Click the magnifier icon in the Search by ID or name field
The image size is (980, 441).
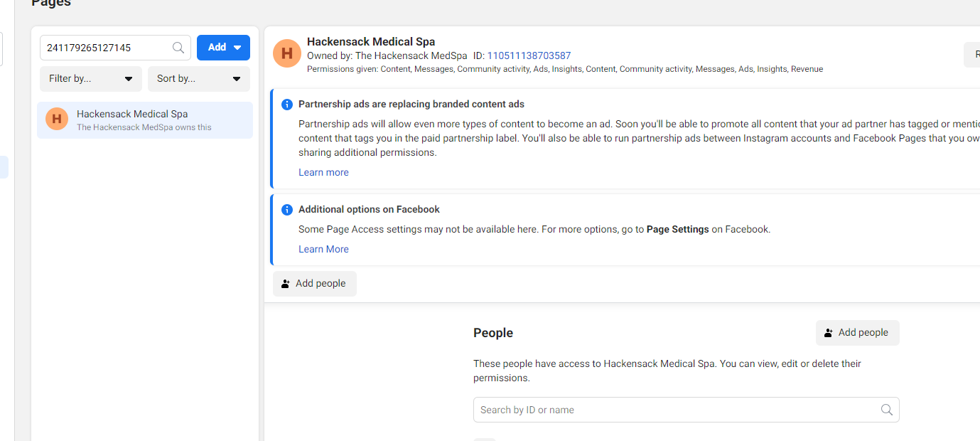pos(886,410)
